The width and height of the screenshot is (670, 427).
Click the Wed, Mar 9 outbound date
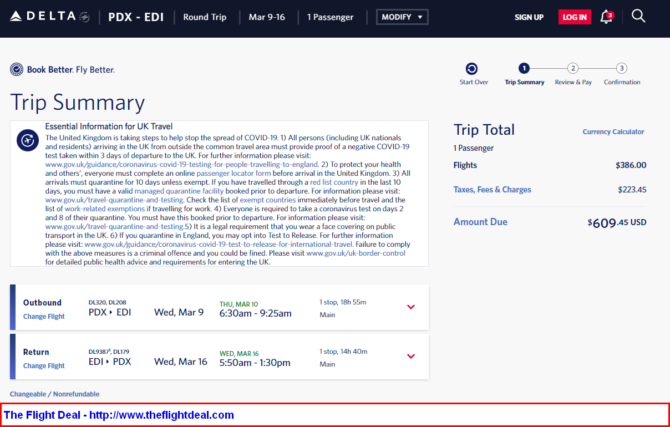point(179,312)
